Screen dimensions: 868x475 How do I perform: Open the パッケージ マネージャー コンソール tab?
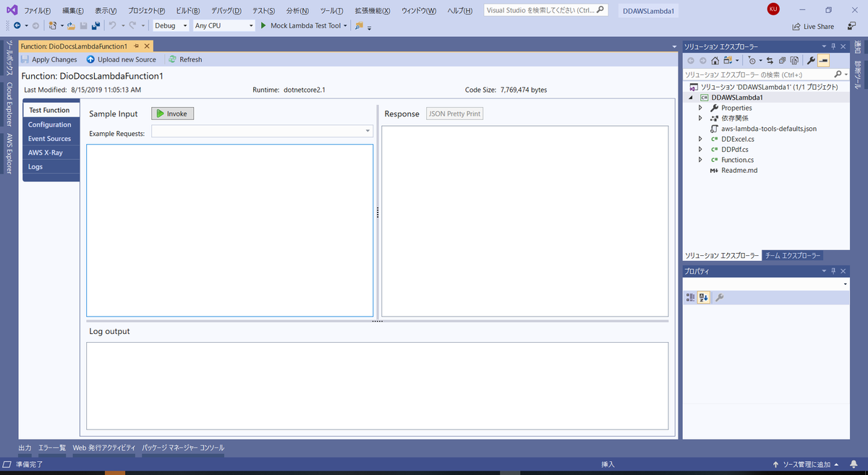point(183,448)
